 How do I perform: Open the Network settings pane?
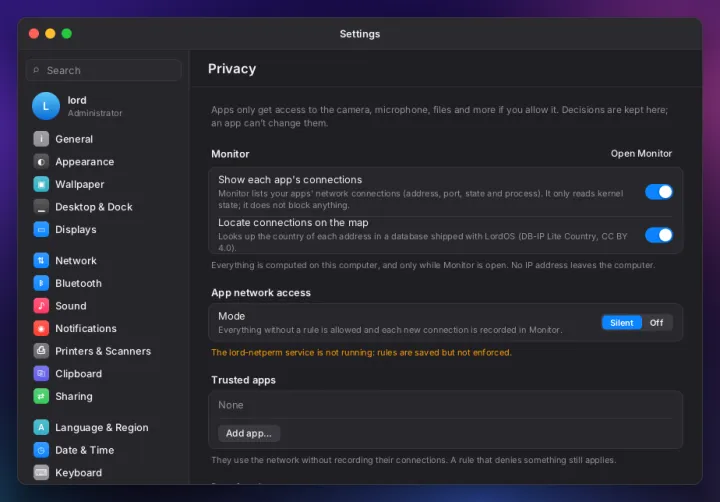pyautogui.click(x=76, y=260)
